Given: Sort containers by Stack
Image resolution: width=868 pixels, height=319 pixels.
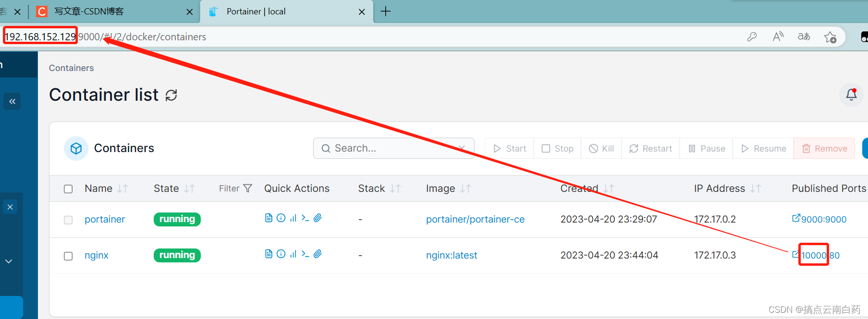Looking at the screenshot, I should [379, 189].
